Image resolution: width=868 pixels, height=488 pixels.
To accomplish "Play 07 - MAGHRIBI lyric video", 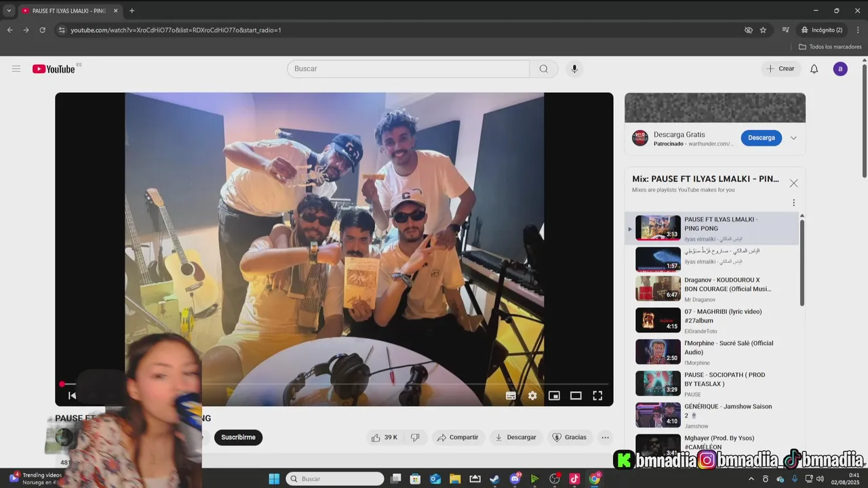I will pyautogui.click(x=712, y=320).
